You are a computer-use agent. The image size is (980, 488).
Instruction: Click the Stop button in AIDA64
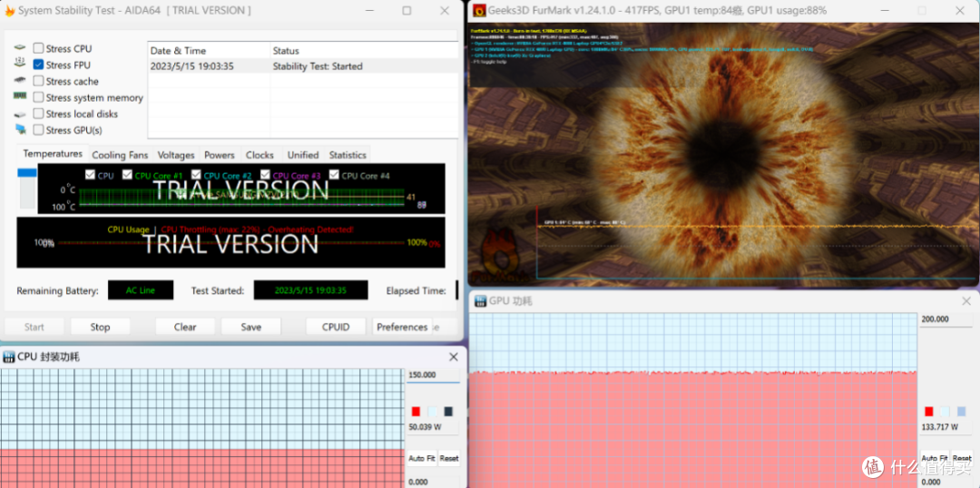coord(100,327)
